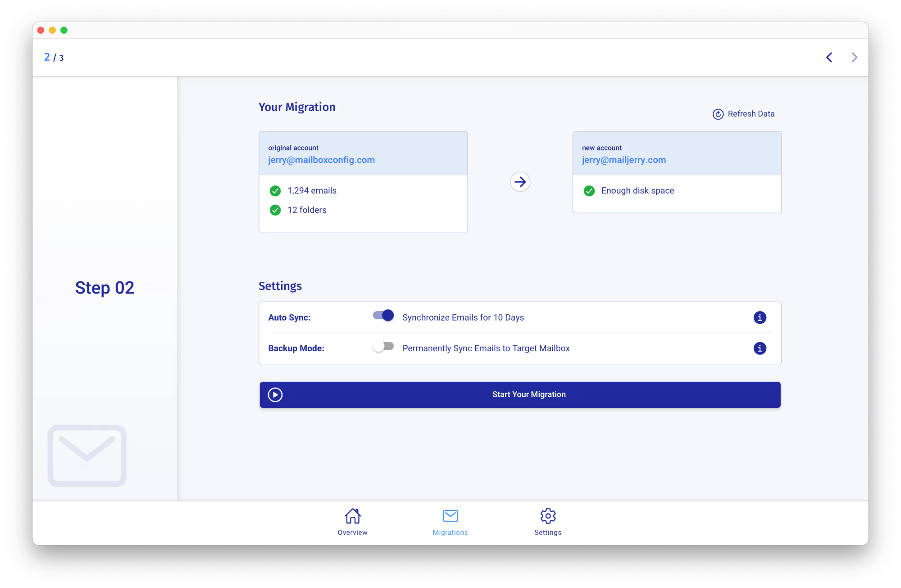901x588 pixels.
Task: Disable the Auto Sync toggle
Action: [x=383, y=316]
